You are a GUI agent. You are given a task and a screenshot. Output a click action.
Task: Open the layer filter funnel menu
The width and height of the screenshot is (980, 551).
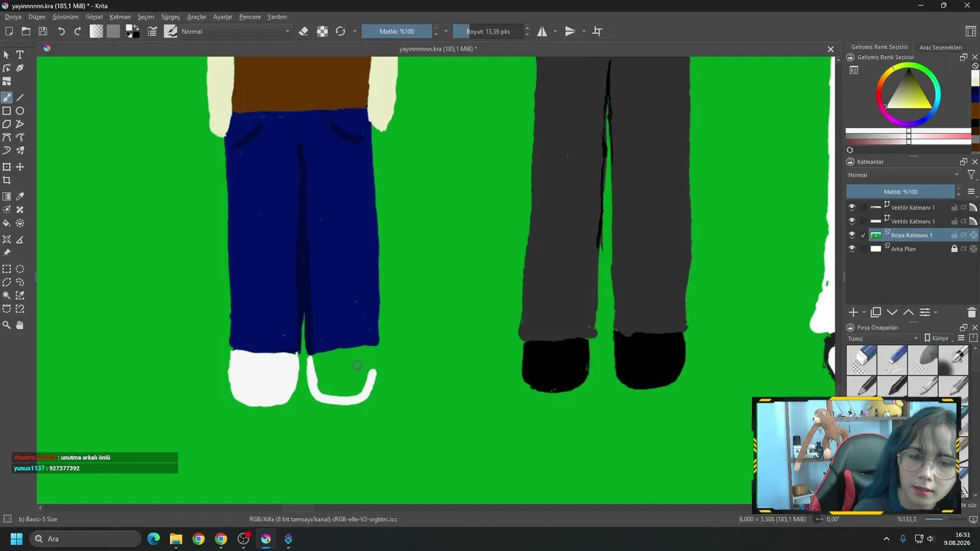coord(971,175)
